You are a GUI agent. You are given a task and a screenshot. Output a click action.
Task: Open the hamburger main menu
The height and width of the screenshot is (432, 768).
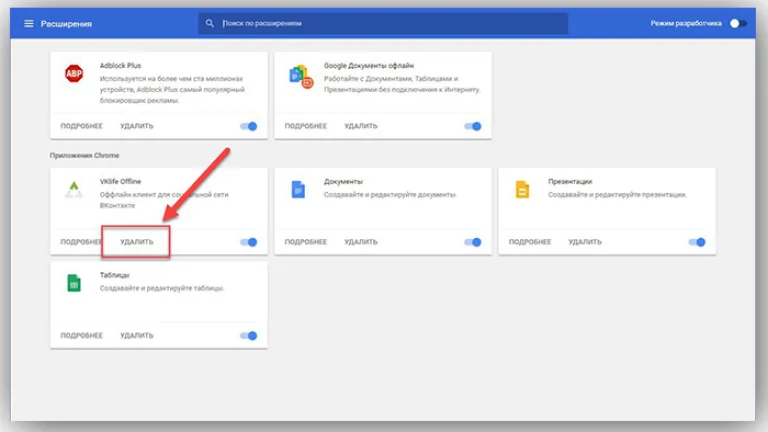coord(29,24)
